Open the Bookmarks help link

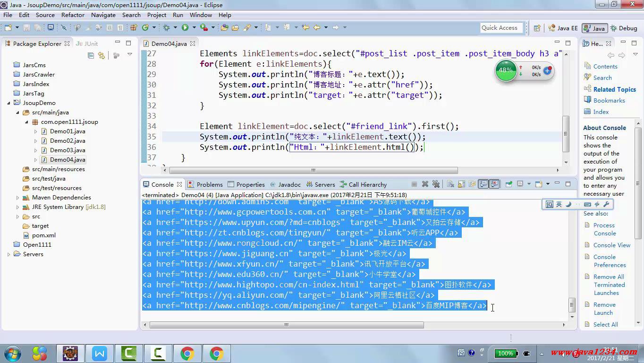point(609,100)
